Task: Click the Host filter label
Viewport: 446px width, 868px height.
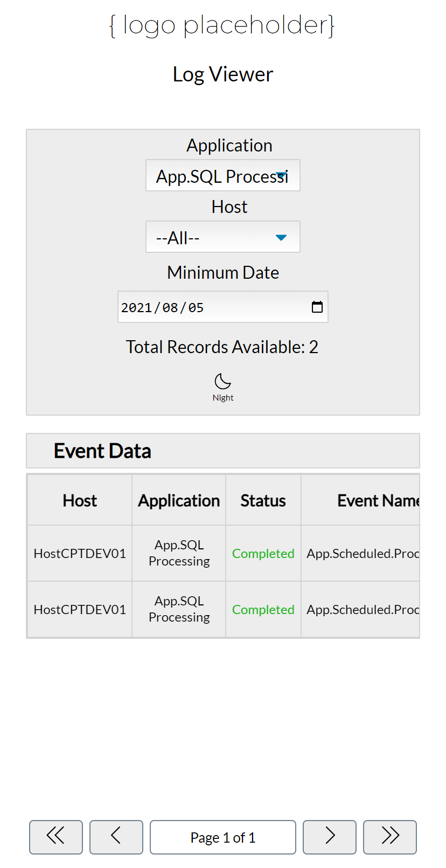Action: (229, 206)
